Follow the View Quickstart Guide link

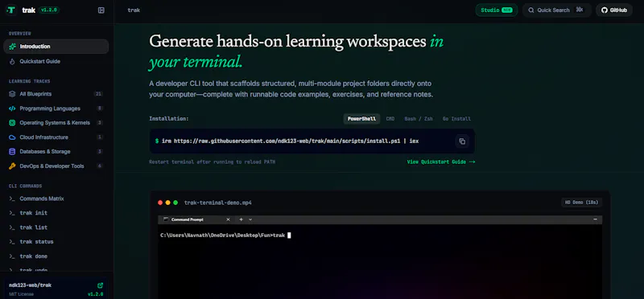point(440,162)
